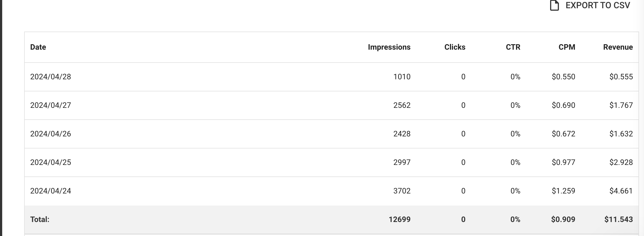
Task: Click the 2024/04/24 date cell
Action: coord(51,191)
